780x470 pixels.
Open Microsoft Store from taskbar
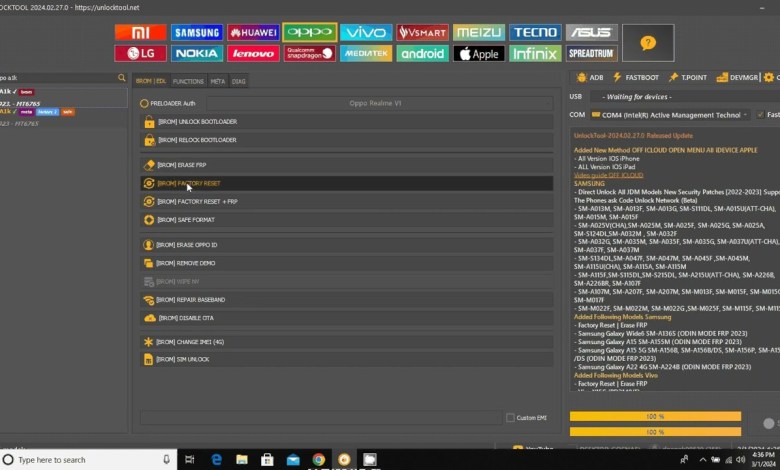(267, 460)
